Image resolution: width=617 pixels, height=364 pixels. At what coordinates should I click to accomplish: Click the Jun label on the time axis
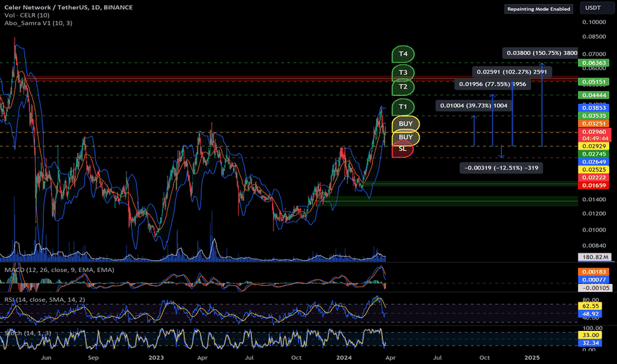pyautogui.click(x=46, y=357)
